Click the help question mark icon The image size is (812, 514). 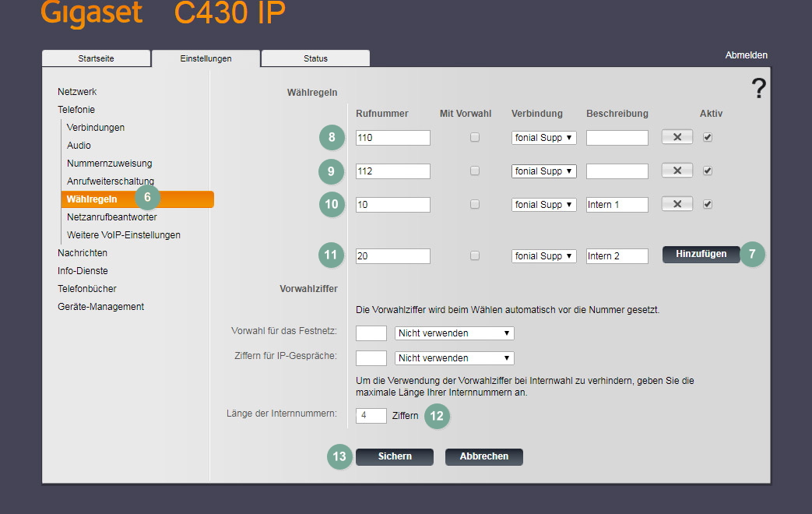click(x=758, y=89)
